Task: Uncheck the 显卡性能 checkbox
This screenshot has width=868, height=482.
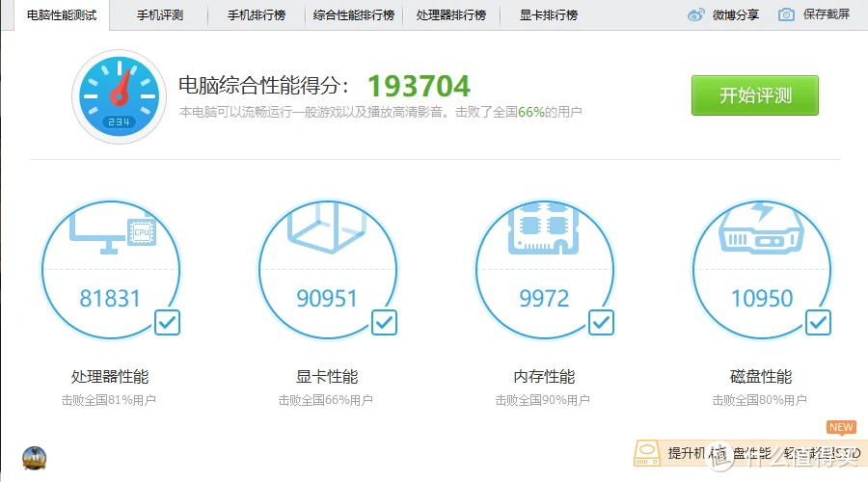Action: tap(384, 322)
